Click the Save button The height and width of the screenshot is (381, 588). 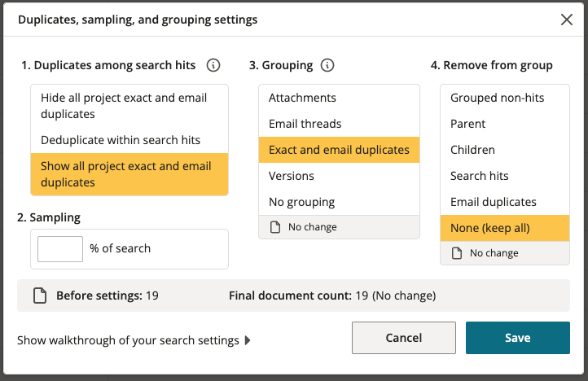pos(518,338)
